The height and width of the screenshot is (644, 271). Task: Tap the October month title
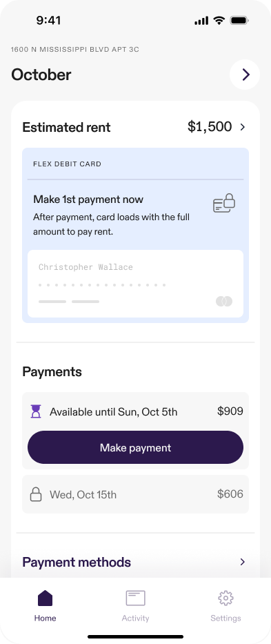pos(41,75)
